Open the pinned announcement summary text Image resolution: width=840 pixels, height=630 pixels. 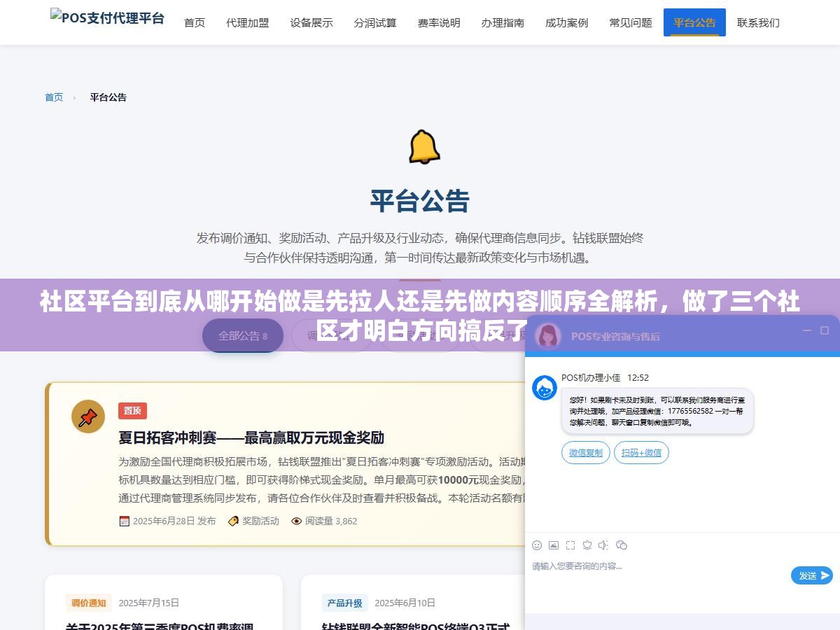322,480
